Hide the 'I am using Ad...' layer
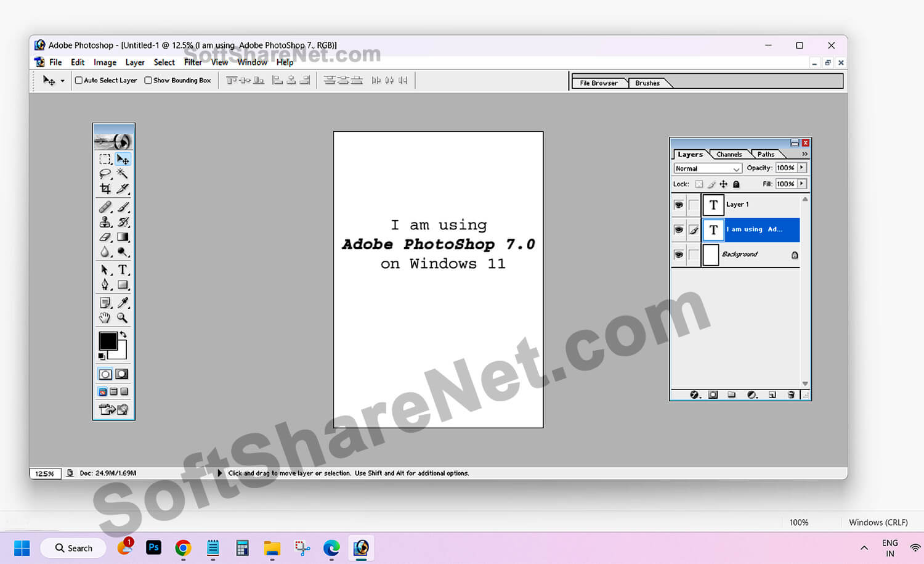Image resolution: width=924 pixels, height=564 pixels. click(679, 230)
